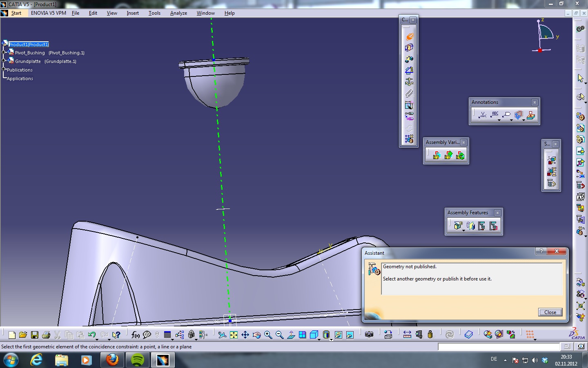This screenshot has height=368, width=588.
Task: Expand the Pivot_Bushing tree node
Action: click(x=4, y=52)
